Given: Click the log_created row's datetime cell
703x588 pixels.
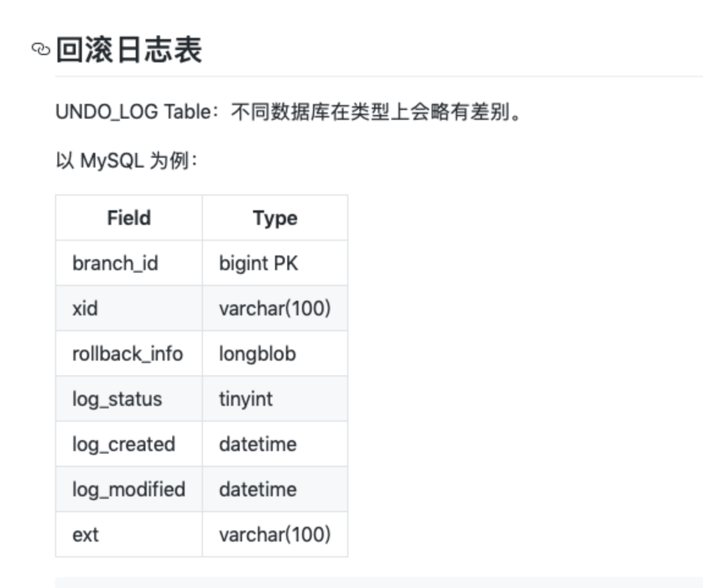Looking at the screenshot, I should coord(275,444).
